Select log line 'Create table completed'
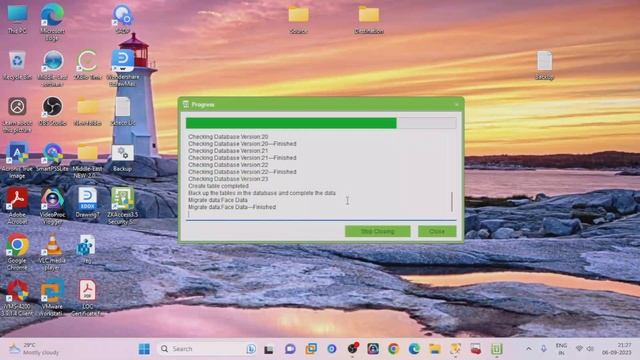The width and height of the screenshot is (640, 360). tap(218, 186)
